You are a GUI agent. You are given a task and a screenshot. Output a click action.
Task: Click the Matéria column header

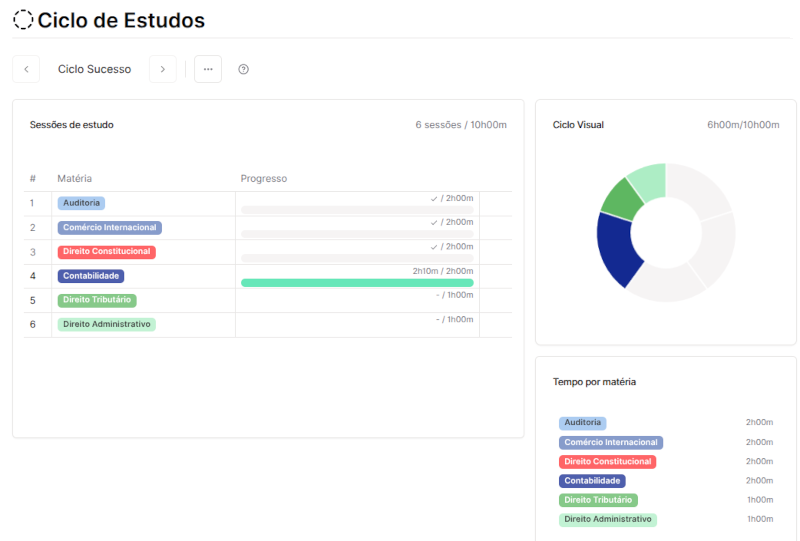(75, 179)
